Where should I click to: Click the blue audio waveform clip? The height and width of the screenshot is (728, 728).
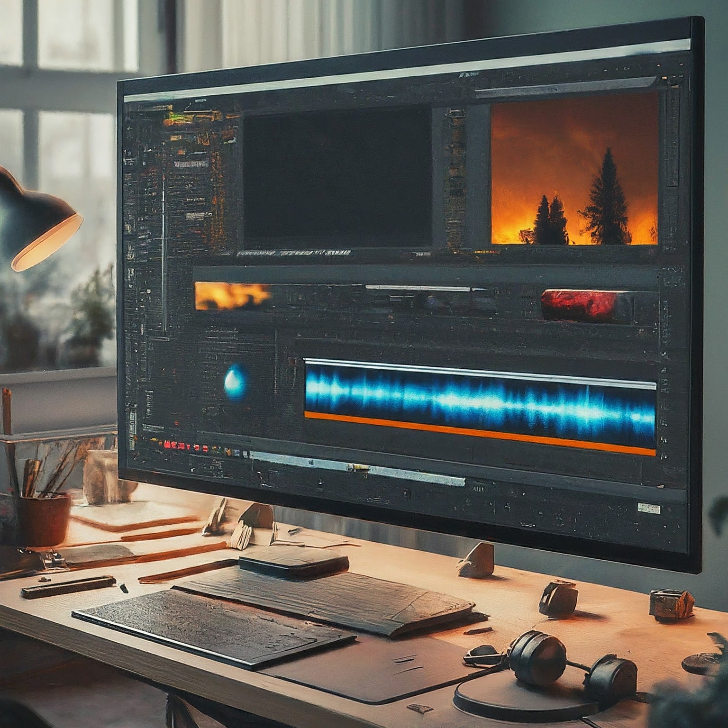tap(480, 401)
